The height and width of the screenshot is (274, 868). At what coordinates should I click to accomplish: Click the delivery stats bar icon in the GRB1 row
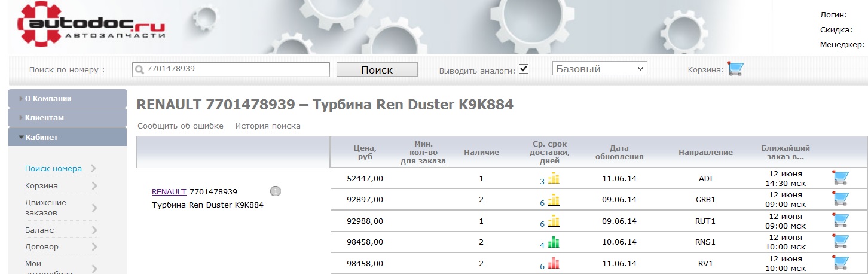click(x=554, y=200)
